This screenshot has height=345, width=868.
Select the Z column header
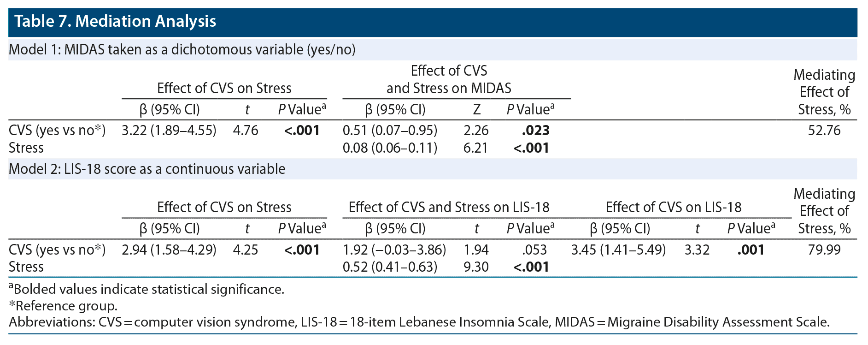pyautogui.click(x=476, y=109)
